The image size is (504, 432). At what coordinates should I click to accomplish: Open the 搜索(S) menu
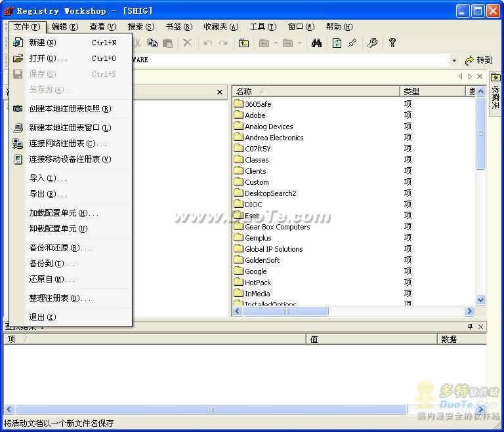click(x=141, y=27)
